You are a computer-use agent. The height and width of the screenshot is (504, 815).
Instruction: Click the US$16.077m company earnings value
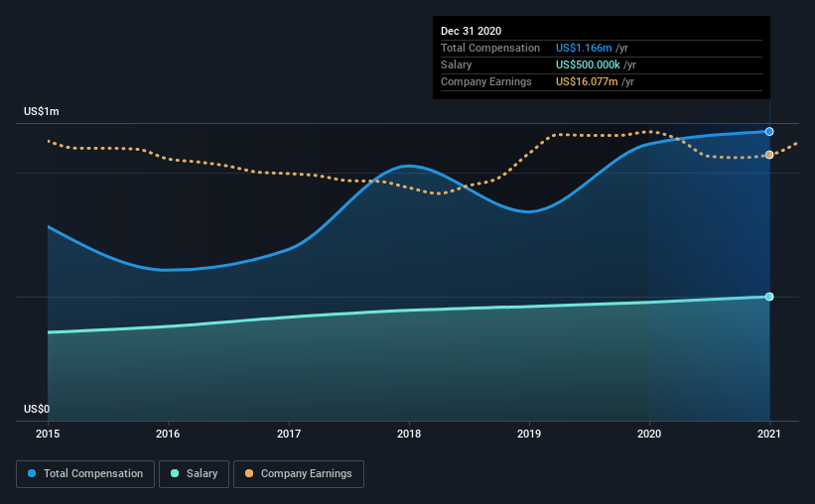587,81
